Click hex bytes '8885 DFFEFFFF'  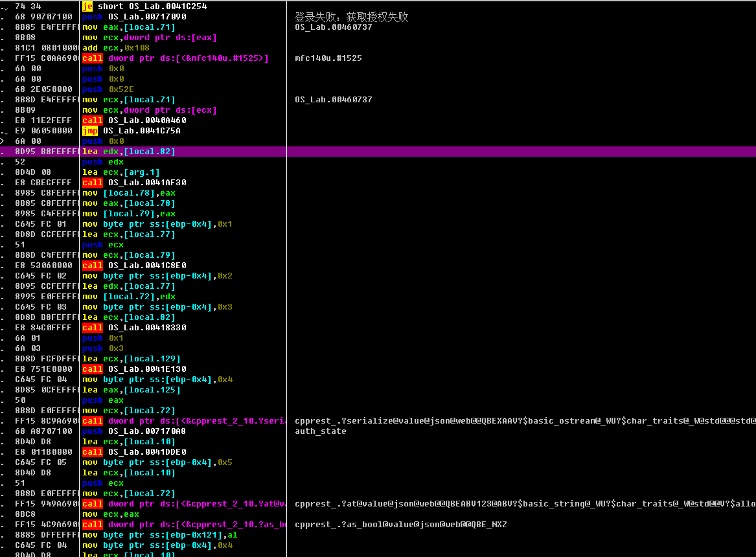(x=46, y=536)
